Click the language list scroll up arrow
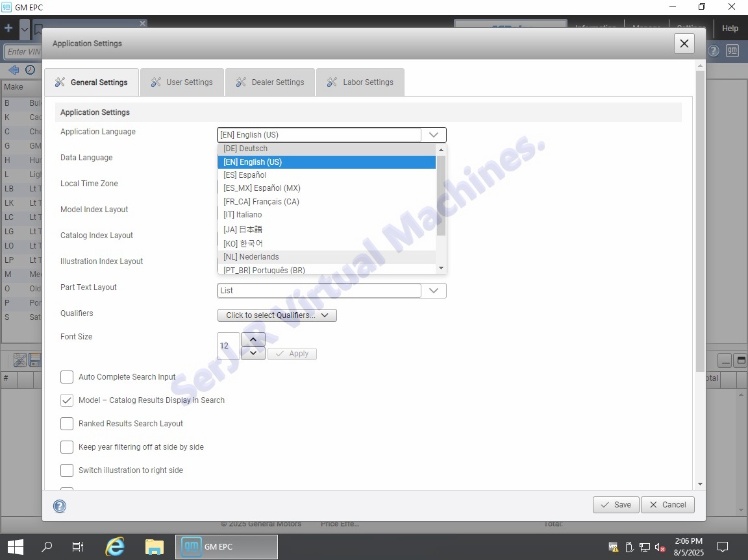Image resolution: width=748 pixels, height=560 pixels. [x=442, y=150]
